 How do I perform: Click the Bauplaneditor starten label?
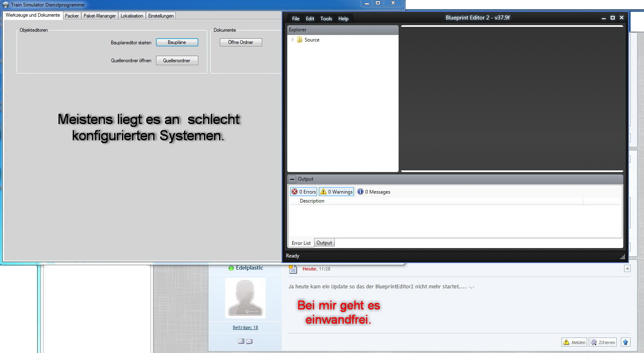(131, 43)
